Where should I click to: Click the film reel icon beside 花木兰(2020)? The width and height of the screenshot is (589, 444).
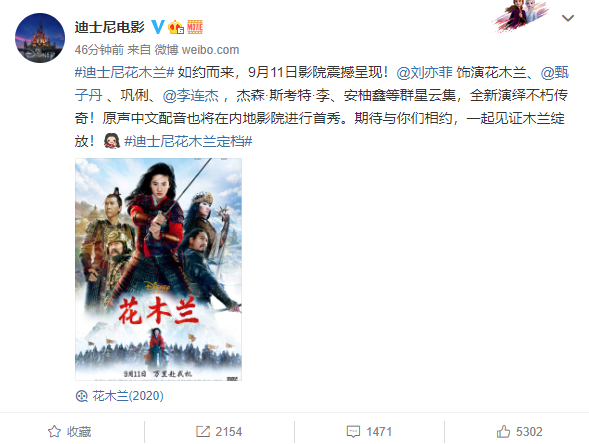pyautogui.click(x=82, y=396)
